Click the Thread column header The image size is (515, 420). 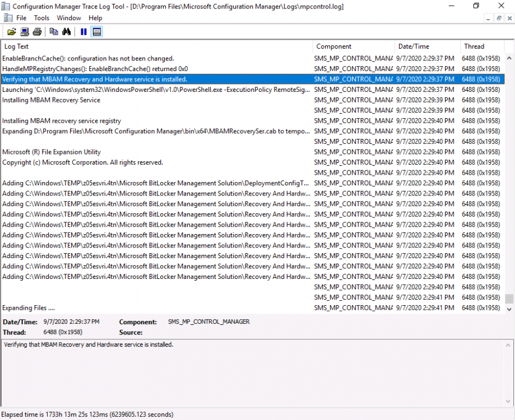tap(482, 46)
